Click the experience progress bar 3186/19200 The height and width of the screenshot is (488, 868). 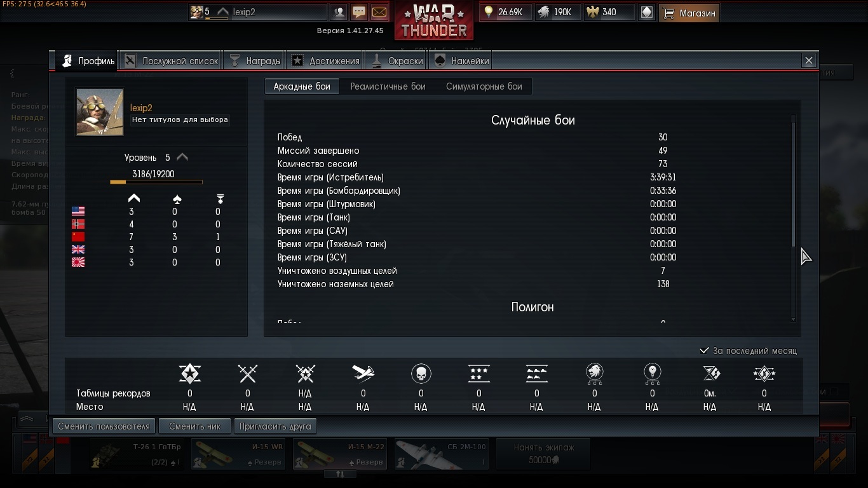pyautogui.click(x=156, y=182)
